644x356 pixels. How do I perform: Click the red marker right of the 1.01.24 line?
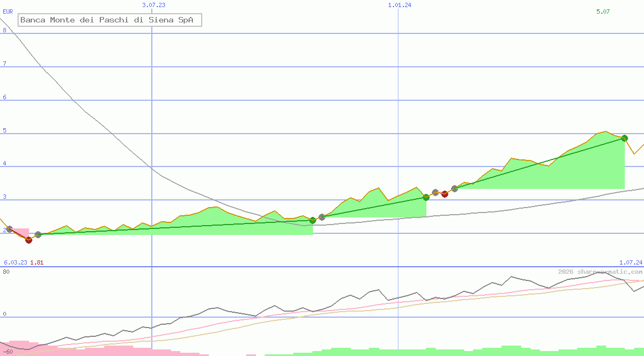point(444,194)
